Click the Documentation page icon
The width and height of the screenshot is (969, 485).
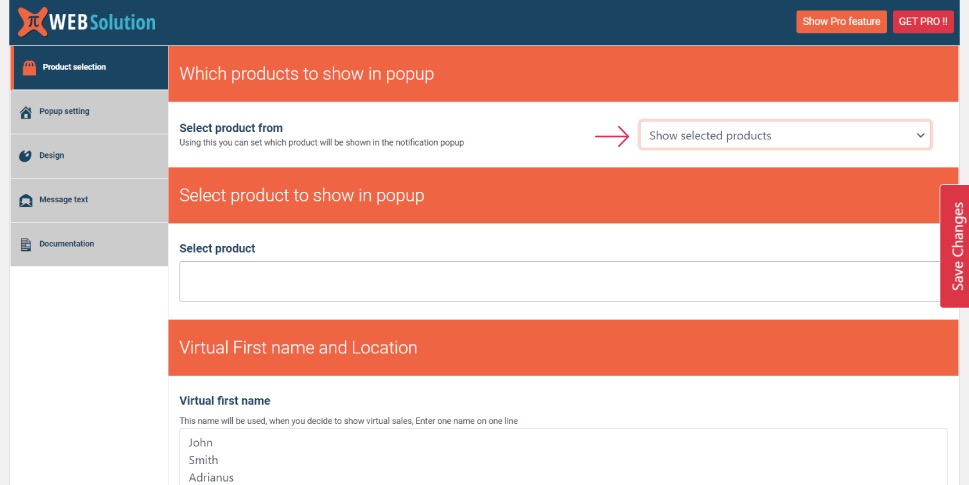point(25,245)
